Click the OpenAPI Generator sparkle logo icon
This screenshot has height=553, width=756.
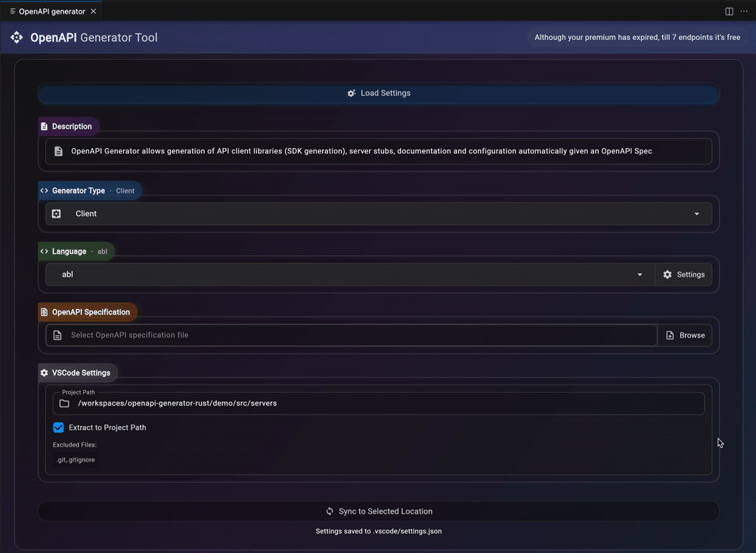pyautogui.click(x=17, y=36)
